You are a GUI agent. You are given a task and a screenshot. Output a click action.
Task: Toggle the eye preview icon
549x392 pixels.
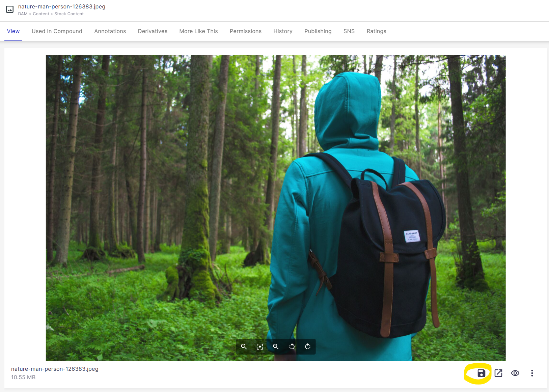pyautogui.click(x=515, y=373)
